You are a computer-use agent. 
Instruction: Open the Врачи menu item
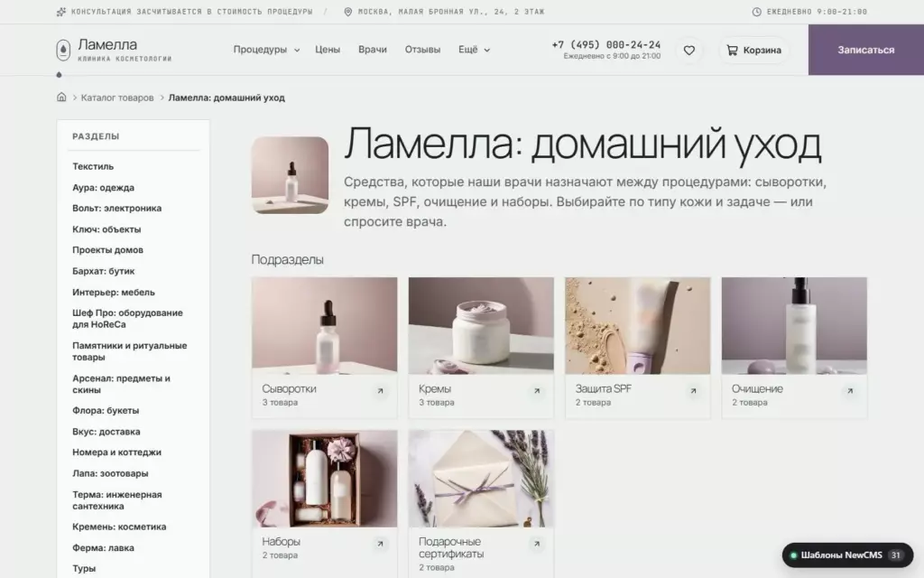(x=373, y=50)
